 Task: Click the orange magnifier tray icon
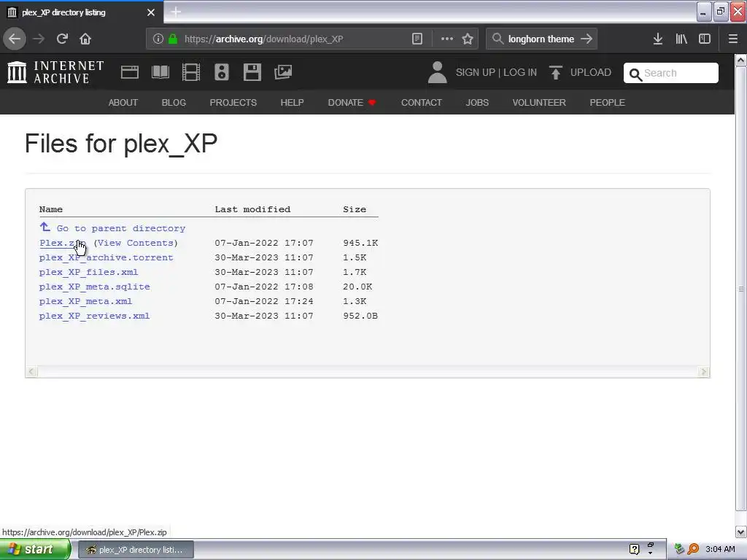[x=693, y=550]
